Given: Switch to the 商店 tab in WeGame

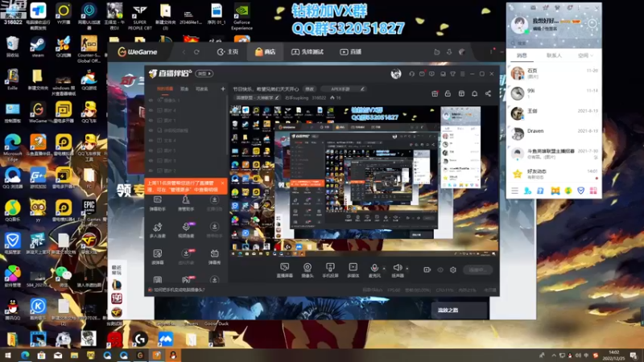Looking at the screenshot, I should click(x=266, y=52).
